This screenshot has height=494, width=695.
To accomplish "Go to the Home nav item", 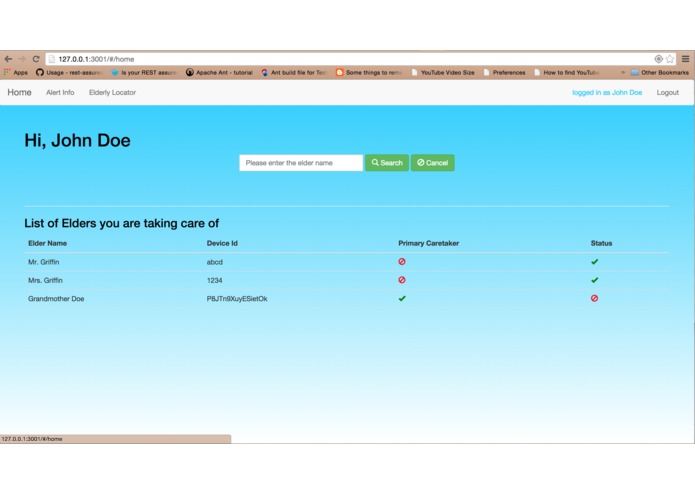I will pyautogui.click(x=19, y=92).
